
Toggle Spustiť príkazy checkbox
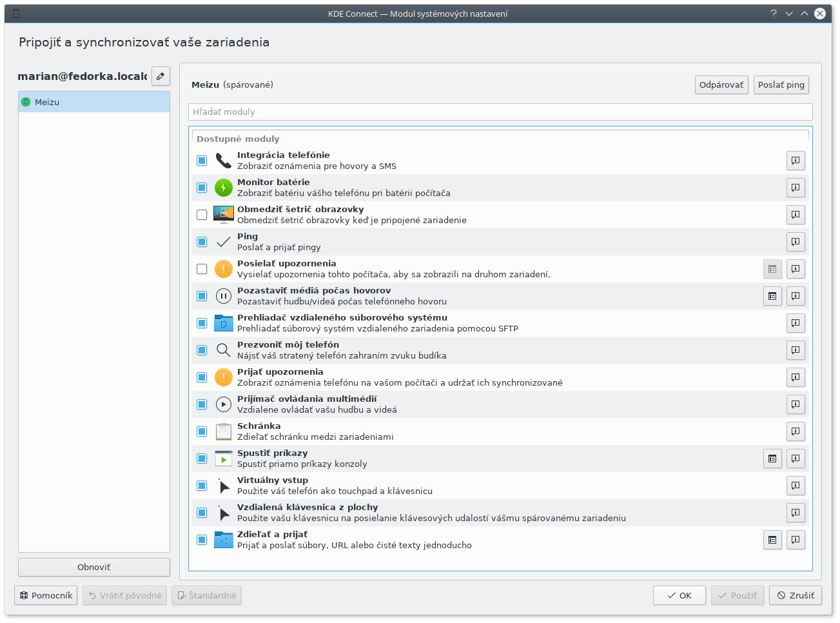[202, 459]
